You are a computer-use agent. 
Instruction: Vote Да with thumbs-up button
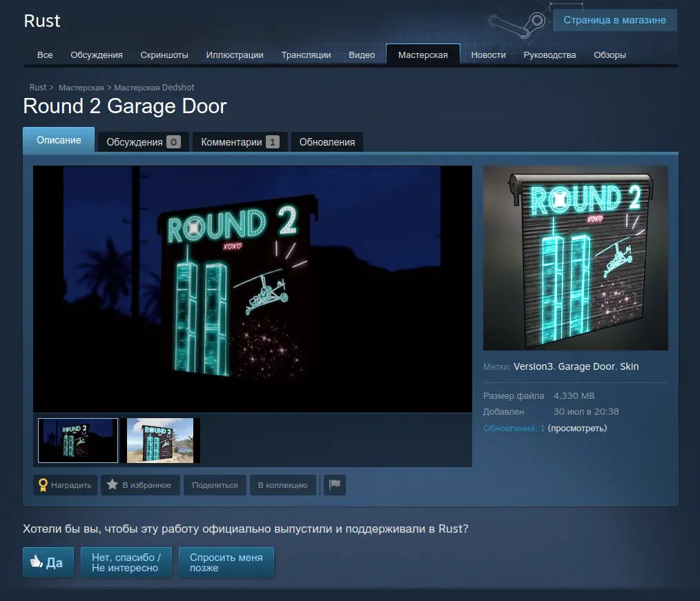pos(48,562)
